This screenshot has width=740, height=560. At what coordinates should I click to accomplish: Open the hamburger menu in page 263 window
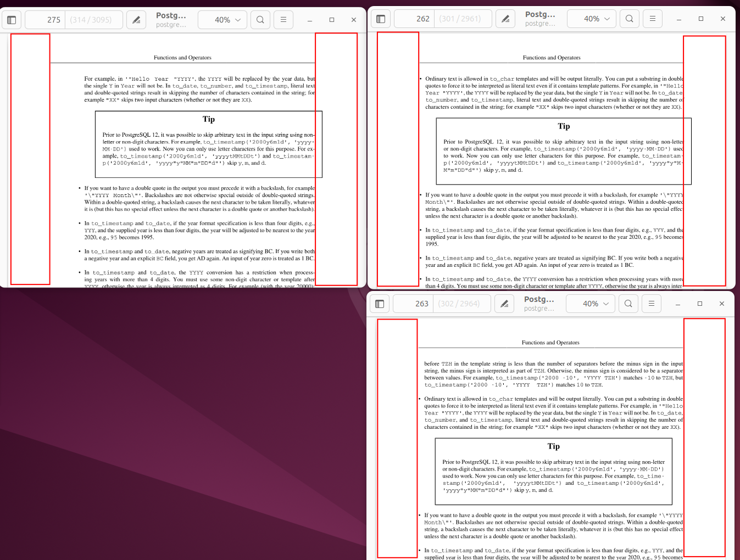click(652, 304)
